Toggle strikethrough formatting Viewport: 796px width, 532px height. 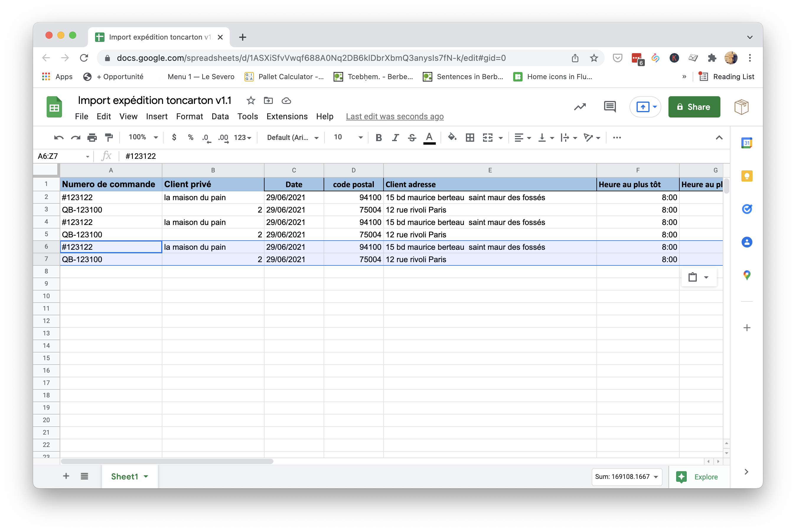(412, 137)
